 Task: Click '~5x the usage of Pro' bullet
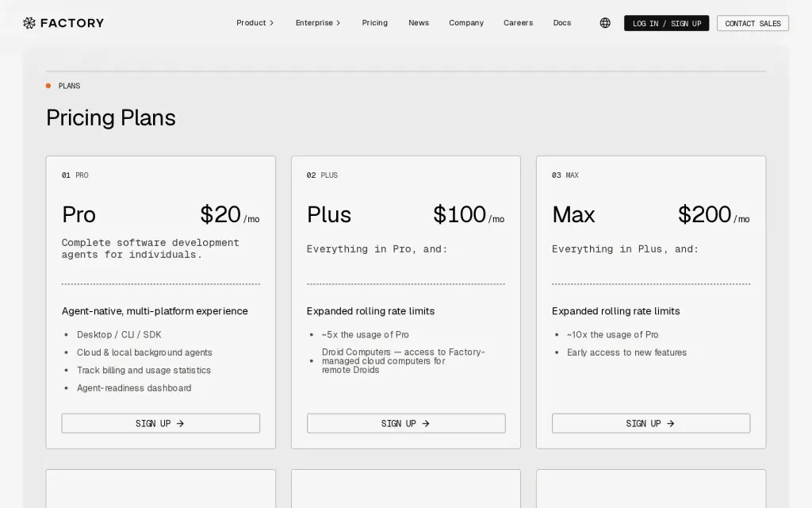[365, 335]
